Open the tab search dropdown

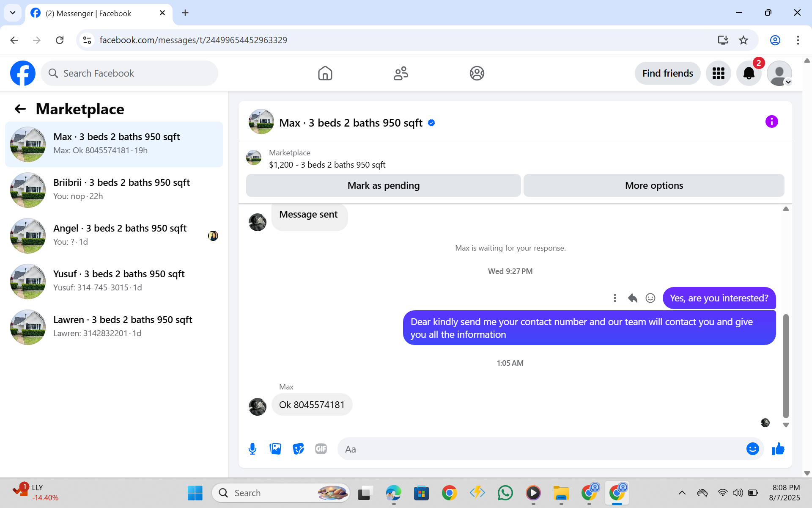point(13,13)
